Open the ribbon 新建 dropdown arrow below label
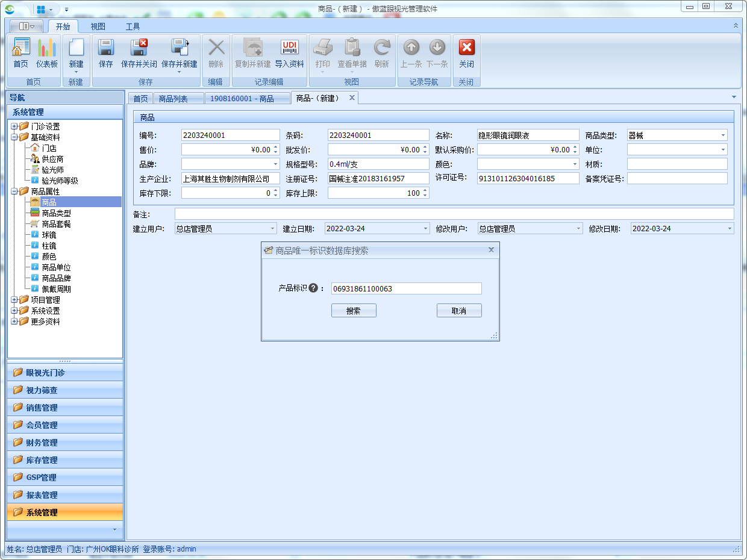 click(x=76, y=72)
